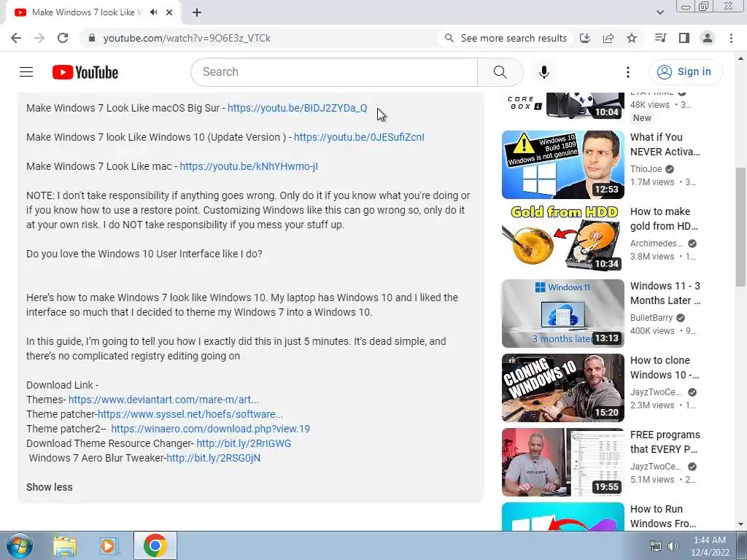
Task: Open the deviantart Themes download link
Action: 163,400
